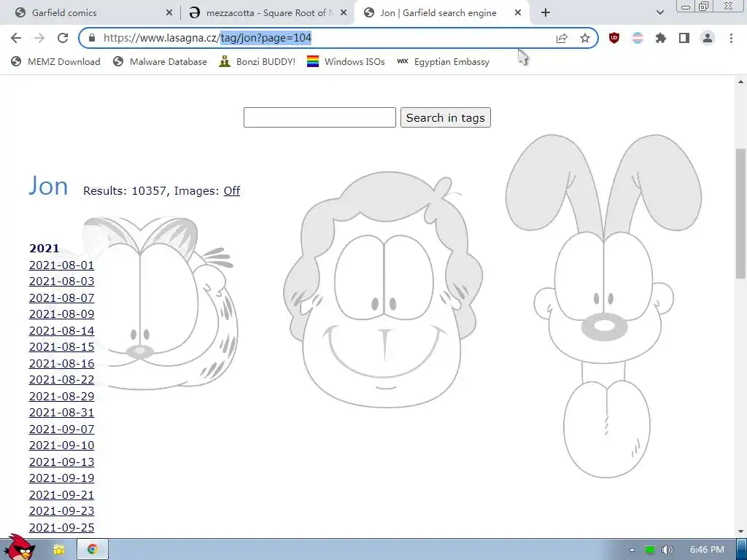Open comic 2021-09-13
747x560 pixels.
pos(61,462)
